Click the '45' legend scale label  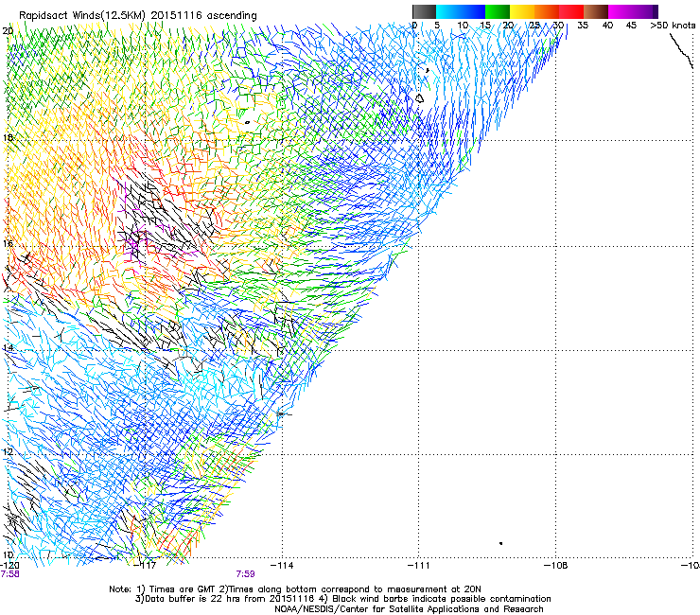[631, 26]
